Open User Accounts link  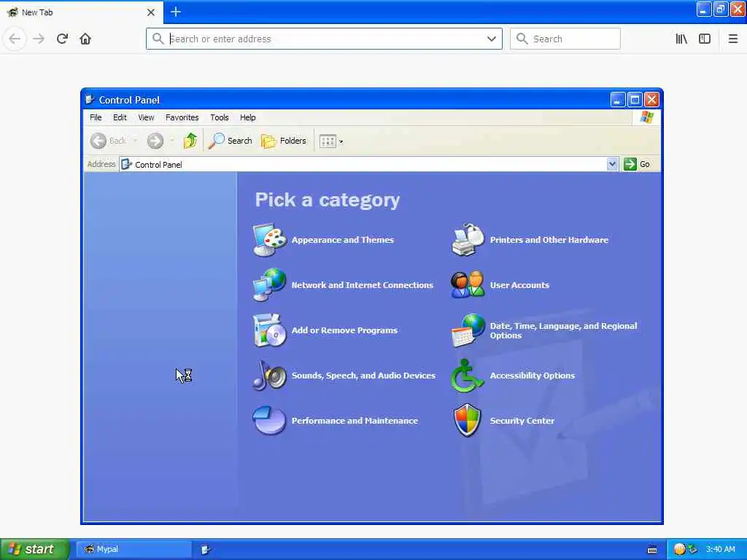pyautogui.click(x=519, y=285)
